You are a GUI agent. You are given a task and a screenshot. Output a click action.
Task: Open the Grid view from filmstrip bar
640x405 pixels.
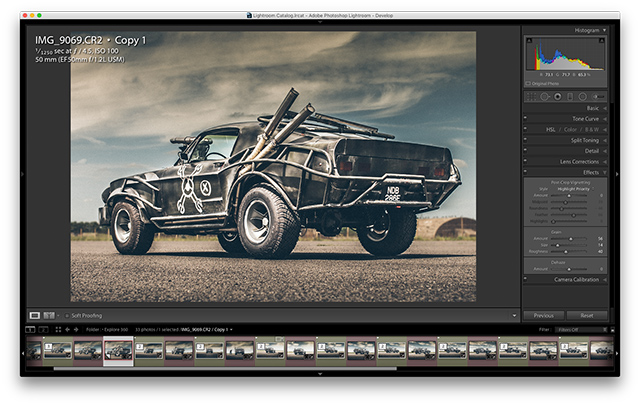click(56, 328)
